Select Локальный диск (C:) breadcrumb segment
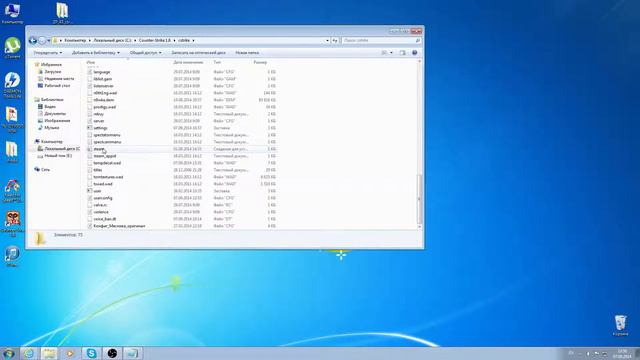The width and height of the screenshot is (640, 360). coord(112,40)
